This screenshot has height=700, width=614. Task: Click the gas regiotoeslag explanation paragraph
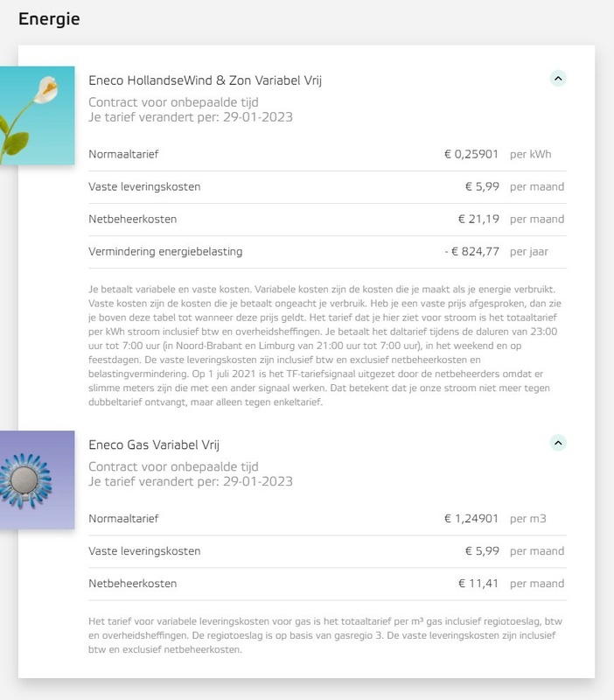coord(324,636)
